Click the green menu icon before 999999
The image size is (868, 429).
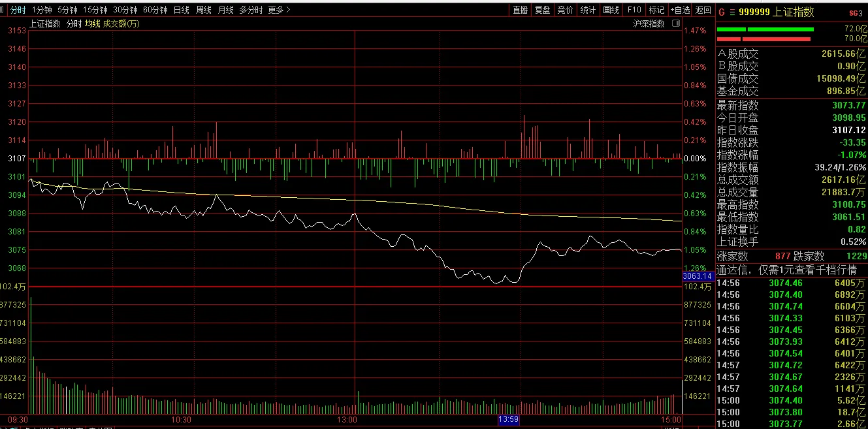tap(732, 12)
